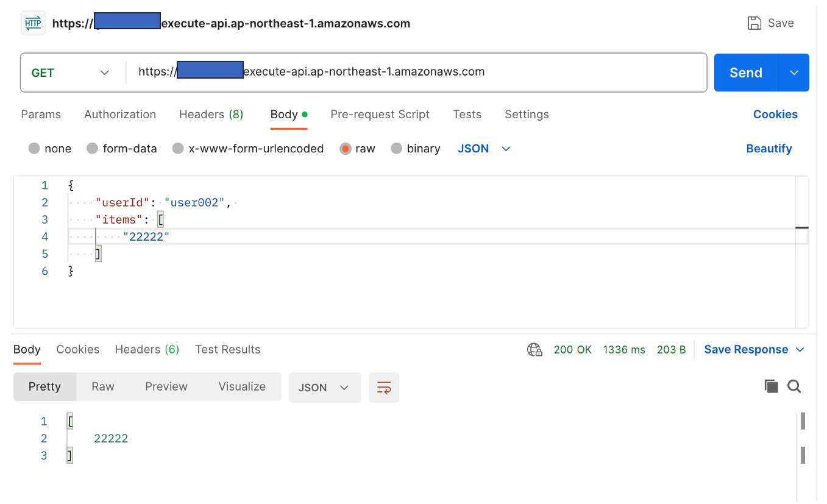Select x-www-form-urlencoded radio button
Image resolution: width=827 pixels, height=504 pixels.
point(178,149)
